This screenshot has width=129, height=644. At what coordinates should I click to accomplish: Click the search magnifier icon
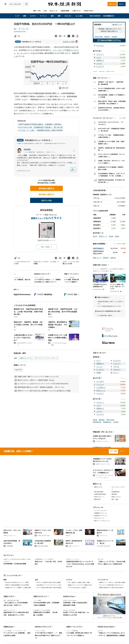[26, 4]
